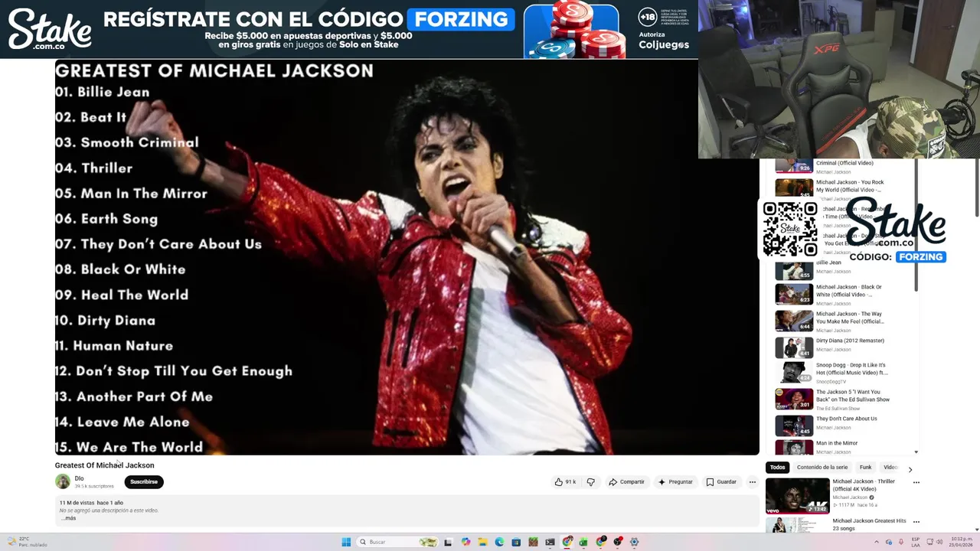
Task: Click the Michael Jackson video player
Action: (x=407, y=257)
